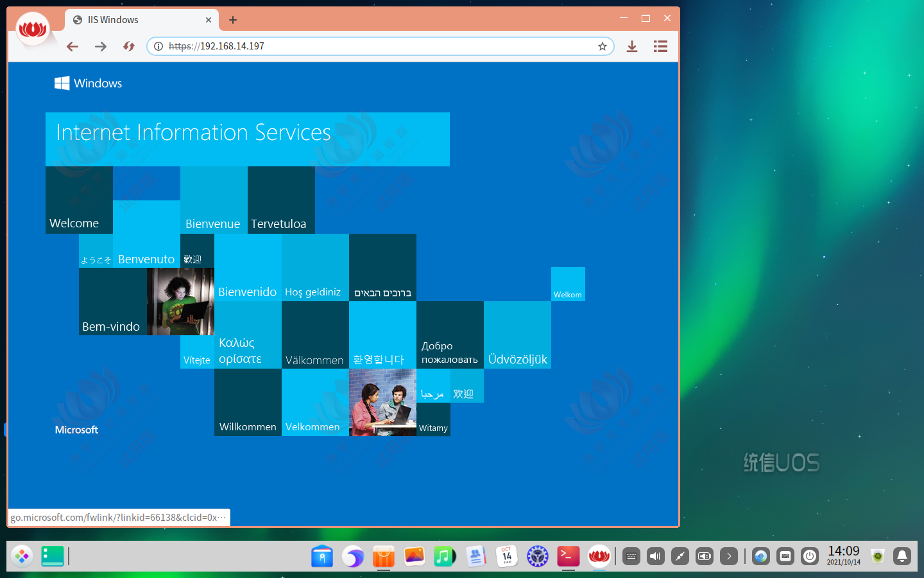Reload the IIS page
Viewport: 924px width, 578px height.
click(129, 46)
